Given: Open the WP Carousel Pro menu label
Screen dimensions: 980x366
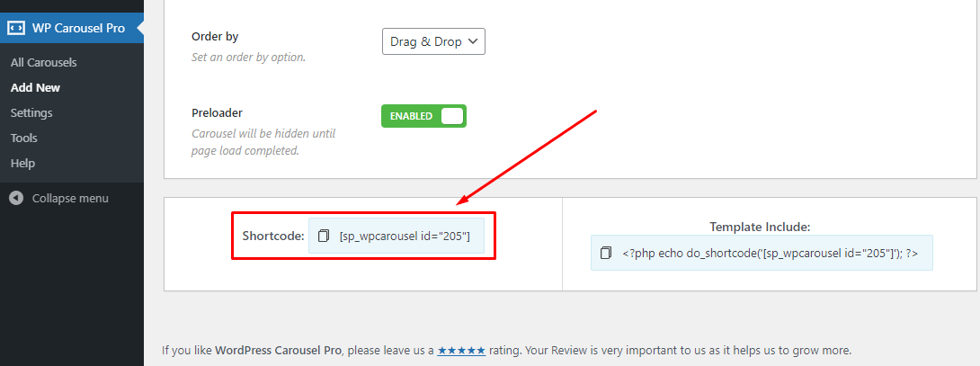Looking at the screenshot, I should pyautogui.click(x=78, y=27).
